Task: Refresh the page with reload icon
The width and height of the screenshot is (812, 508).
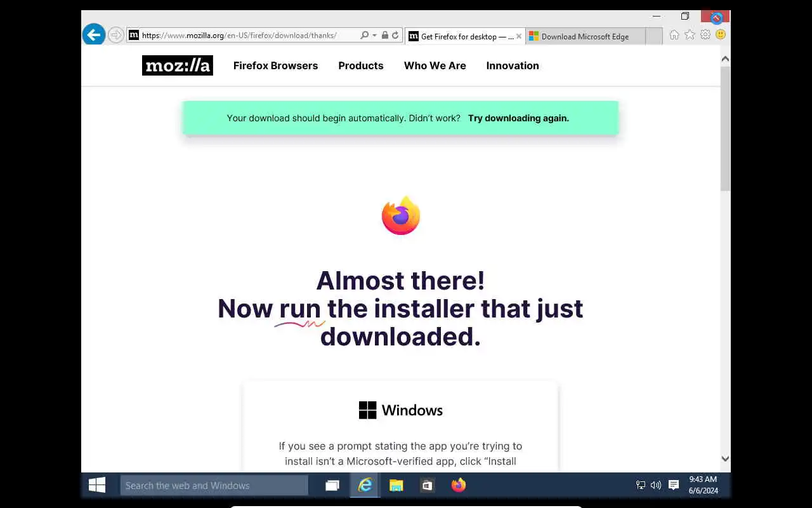Action: (395, 36)
